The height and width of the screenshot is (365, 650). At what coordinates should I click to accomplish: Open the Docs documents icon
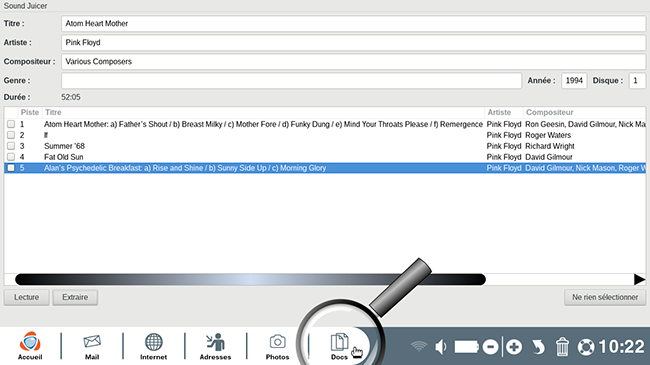click(339, 346)
